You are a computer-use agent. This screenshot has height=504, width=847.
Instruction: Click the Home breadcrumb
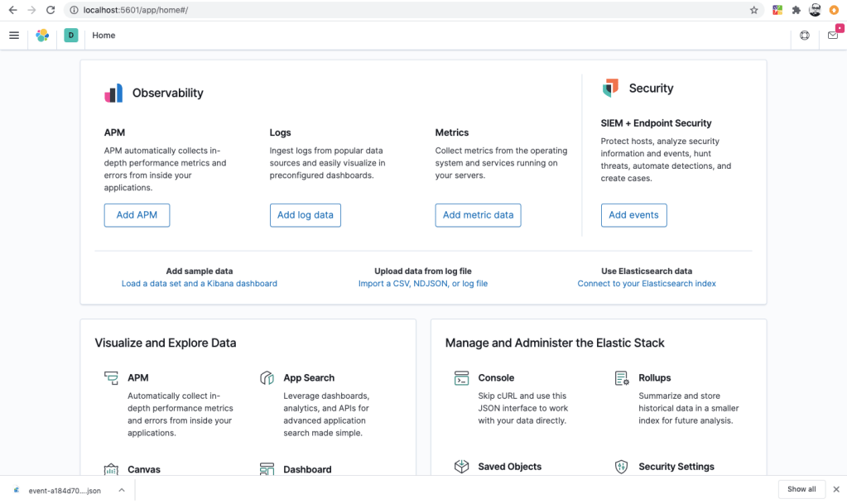tap(103, 36)
